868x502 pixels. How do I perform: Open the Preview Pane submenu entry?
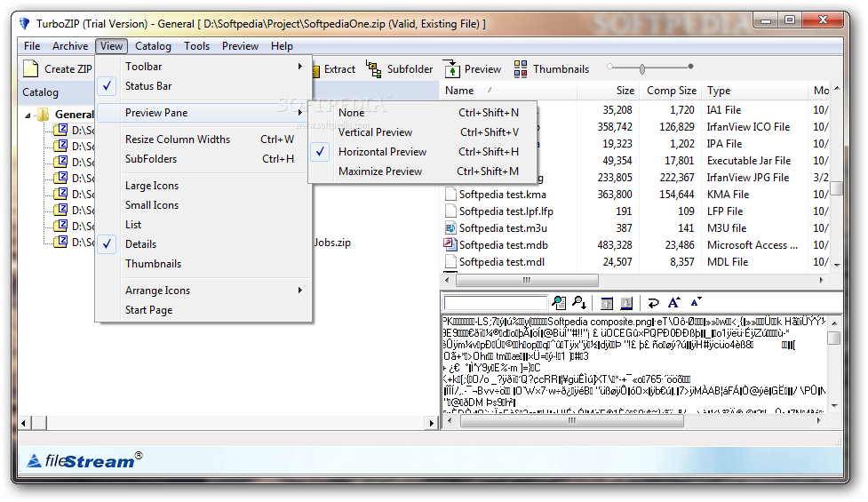click(x=203, y=112)
